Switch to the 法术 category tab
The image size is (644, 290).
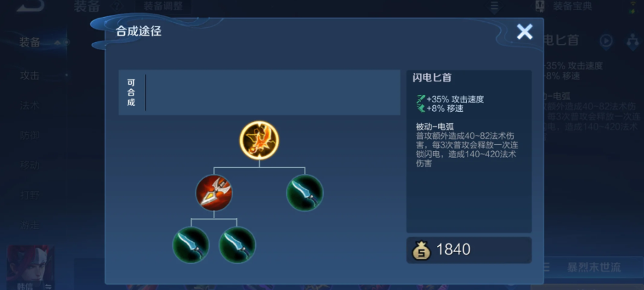tap(30, 106)
